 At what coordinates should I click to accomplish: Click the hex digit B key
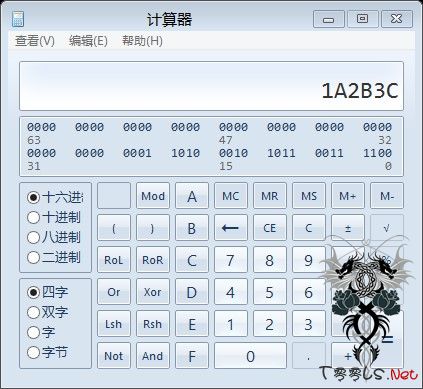pos(192,228)
